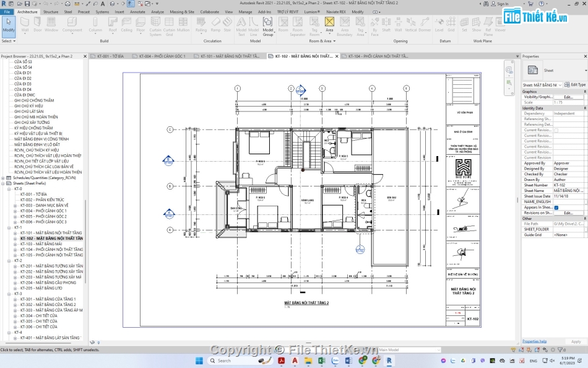The image size is (588, 368).
Task: Collapse the KT-1 sheet group
Action: [9, 227]
